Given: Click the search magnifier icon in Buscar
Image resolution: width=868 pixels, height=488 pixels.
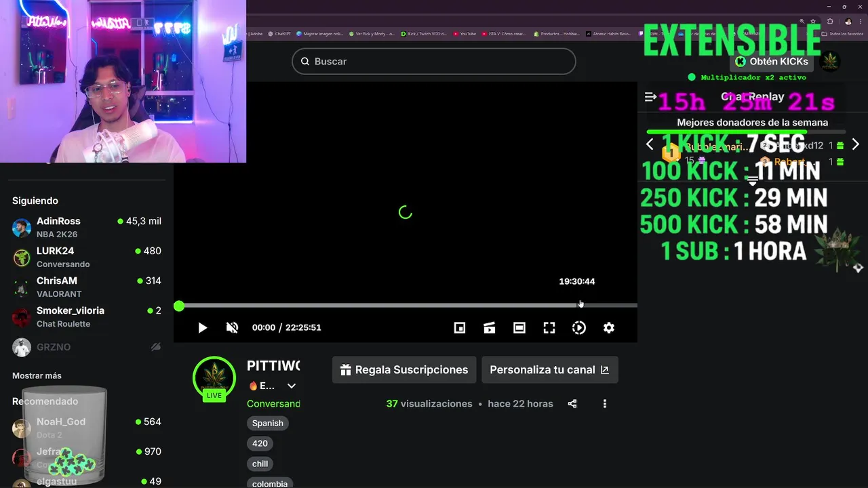Looking at the screenshot, I should (305, 62).
